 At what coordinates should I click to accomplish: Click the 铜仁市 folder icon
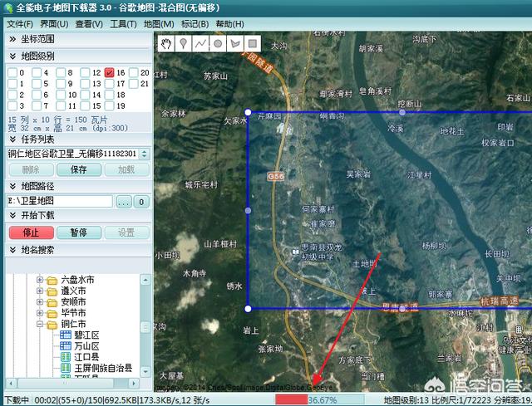52,325
